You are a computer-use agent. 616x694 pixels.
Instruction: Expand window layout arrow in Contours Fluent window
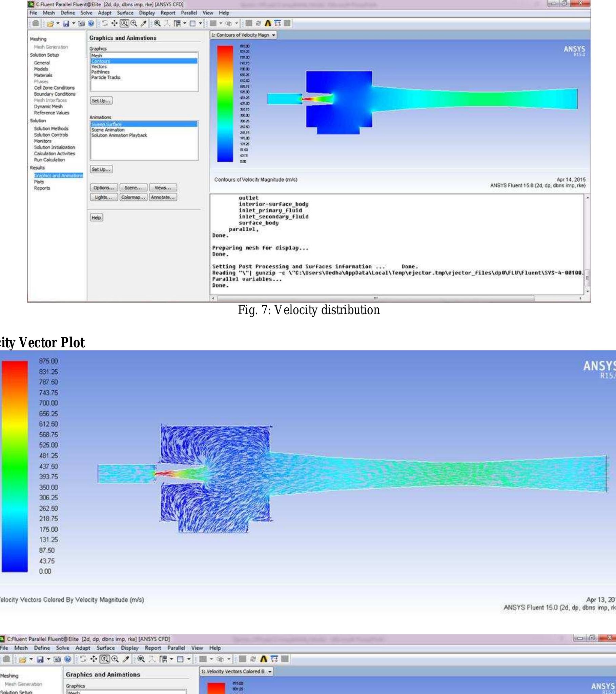pos(185,24)
